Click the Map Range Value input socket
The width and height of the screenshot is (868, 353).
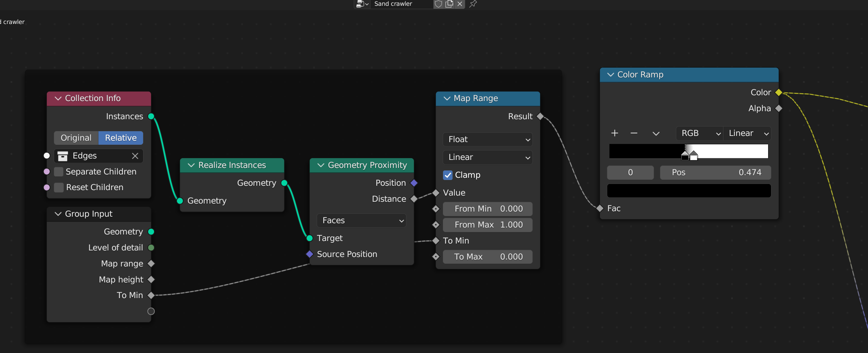point(436,193)
